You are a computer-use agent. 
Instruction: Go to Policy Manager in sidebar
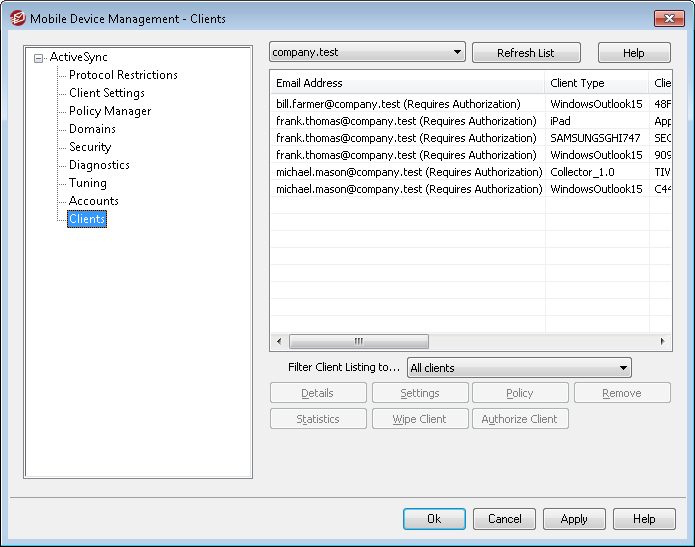click(110, 111)
